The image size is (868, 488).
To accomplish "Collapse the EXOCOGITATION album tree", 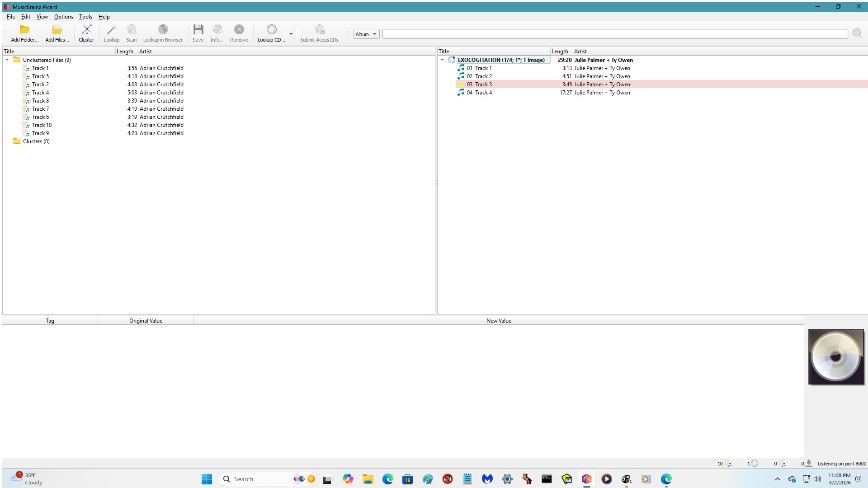I will 442,60.
